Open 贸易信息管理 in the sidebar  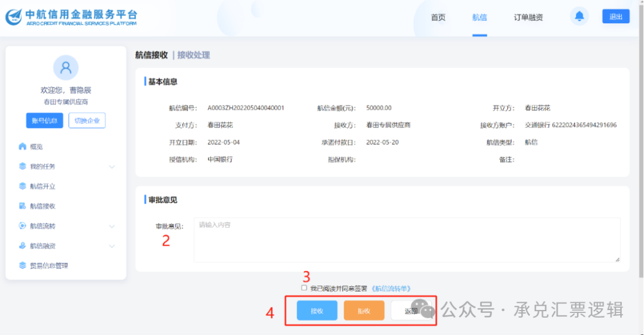49,266
